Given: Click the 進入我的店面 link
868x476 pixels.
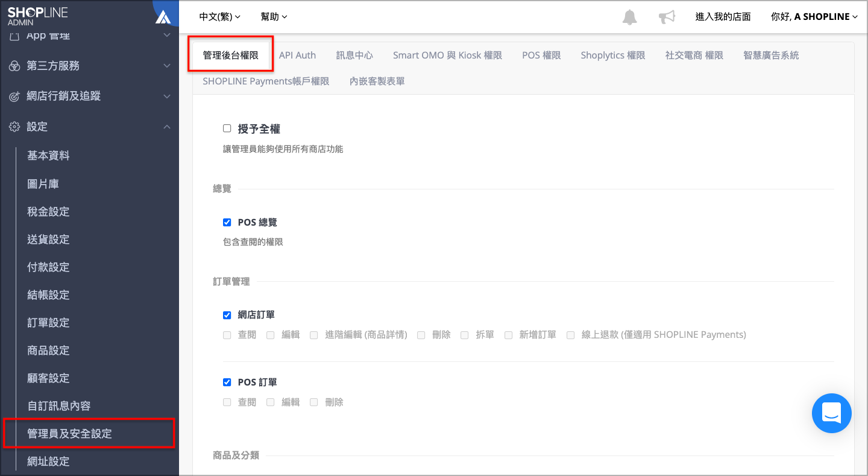Looking at the screenshot, I should [723, 17].
